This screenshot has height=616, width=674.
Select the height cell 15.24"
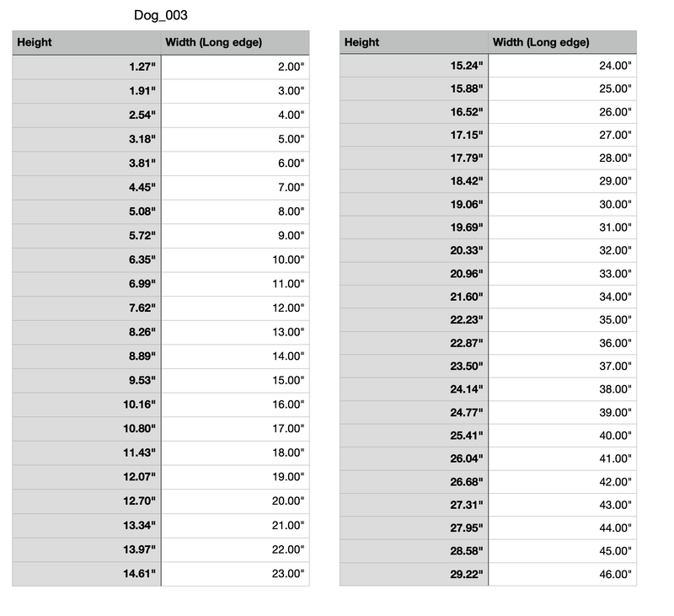[414, 66]
